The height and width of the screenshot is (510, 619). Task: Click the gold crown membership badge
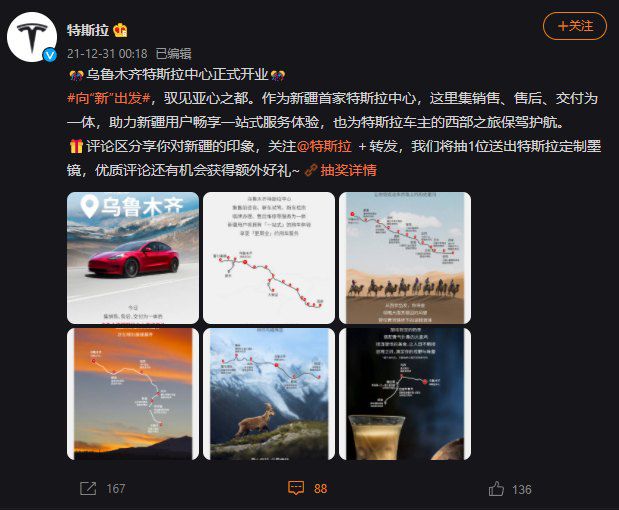[120, 30]
